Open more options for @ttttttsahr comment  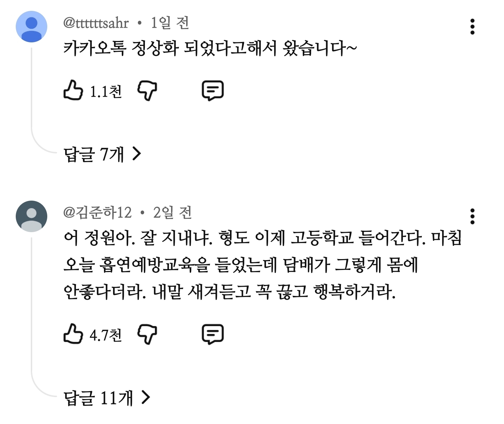(x=472, y=27)
